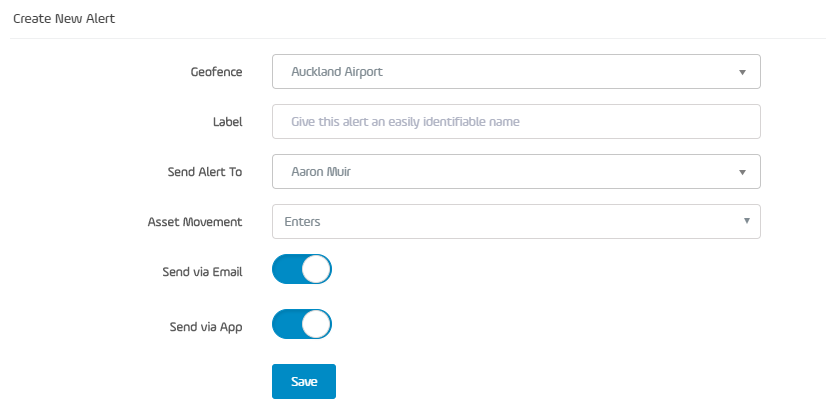The height and width of the screenshot is (412, 827).
Task: Click the arrow icon beside Aaron Muir
Action: tap(742, 173)
